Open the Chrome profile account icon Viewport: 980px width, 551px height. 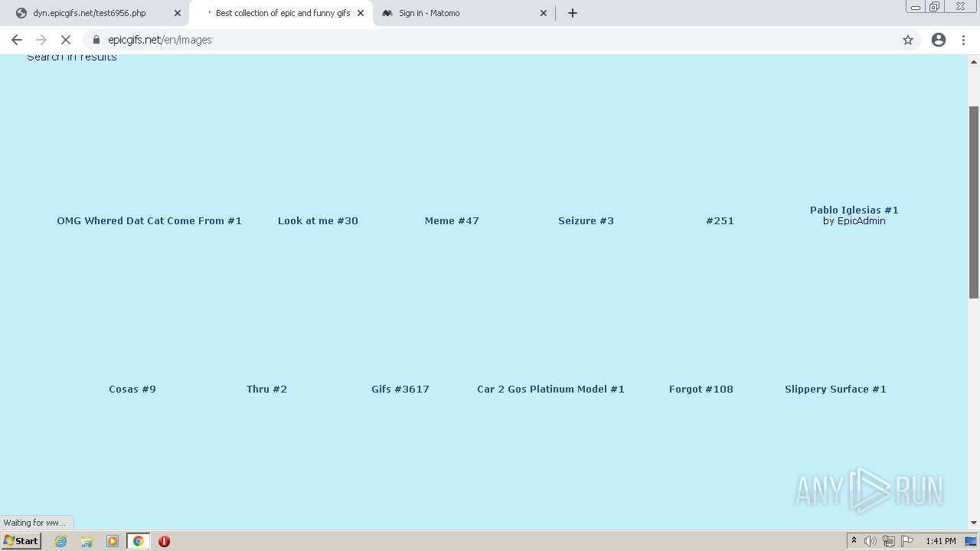[x=939, y=40]
